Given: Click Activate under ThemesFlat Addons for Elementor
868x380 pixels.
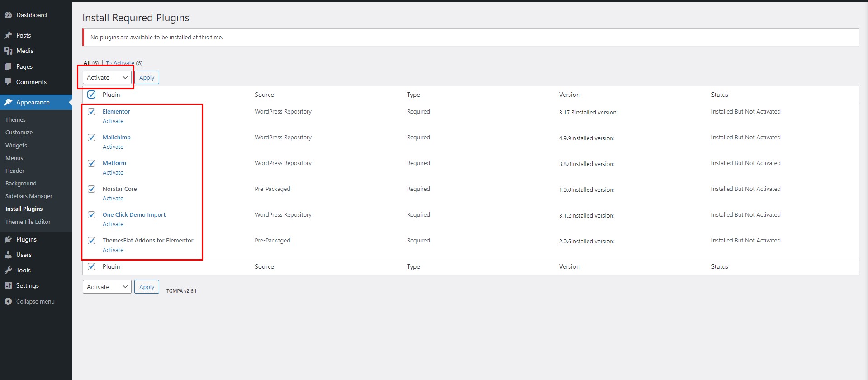Looking at the screenshot, I should (x=113, y=250).
